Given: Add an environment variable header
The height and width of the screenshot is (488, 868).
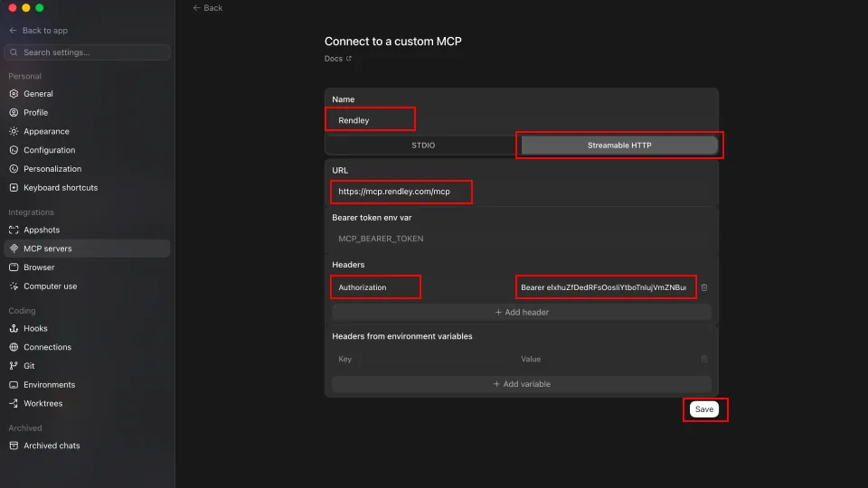Looking at the screenshot, I should pos(522,384).
